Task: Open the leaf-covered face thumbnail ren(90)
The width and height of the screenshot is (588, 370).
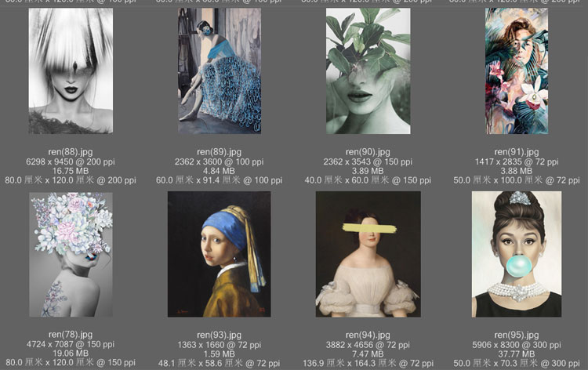Action: tap(368, 71)
